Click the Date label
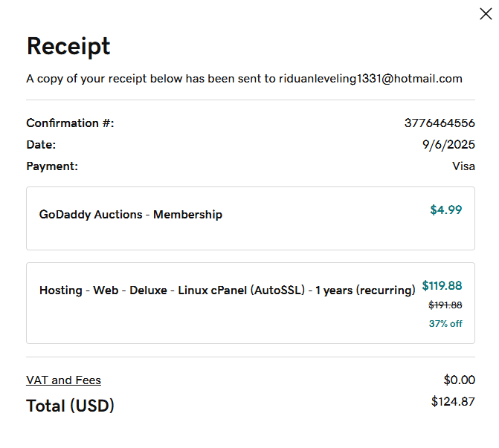Screen dimensions: 499x448 [x=41, y=145]
